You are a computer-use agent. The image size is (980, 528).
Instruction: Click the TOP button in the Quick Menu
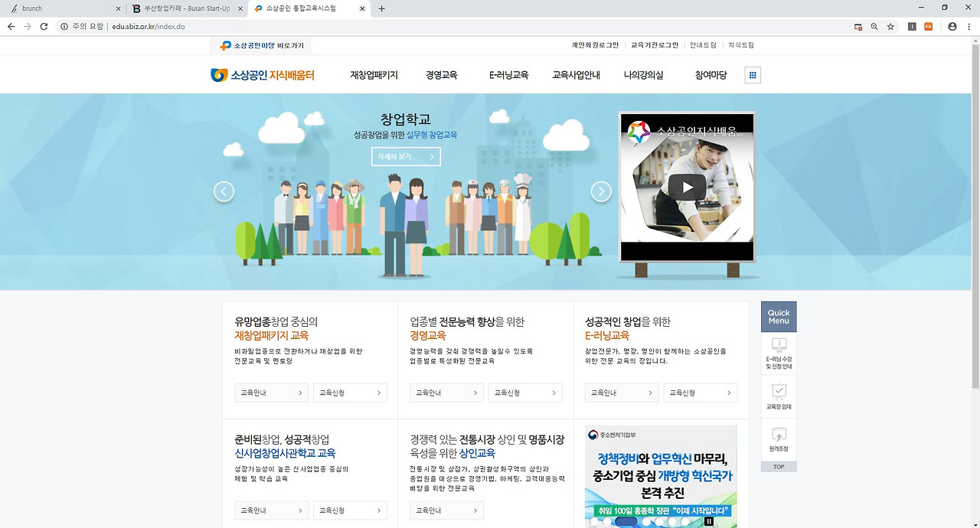coord(778,467)
